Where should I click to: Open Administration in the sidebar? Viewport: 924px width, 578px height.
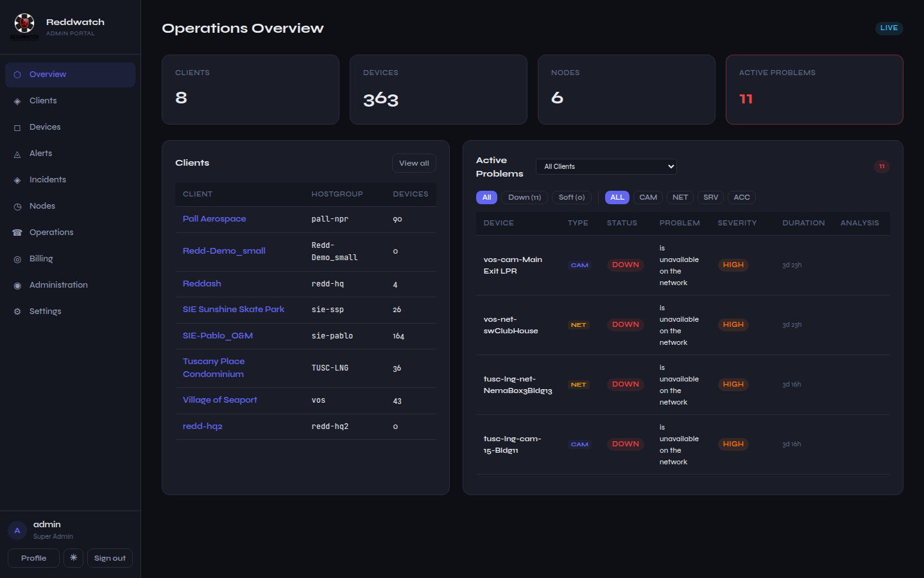tap(70, 285)
